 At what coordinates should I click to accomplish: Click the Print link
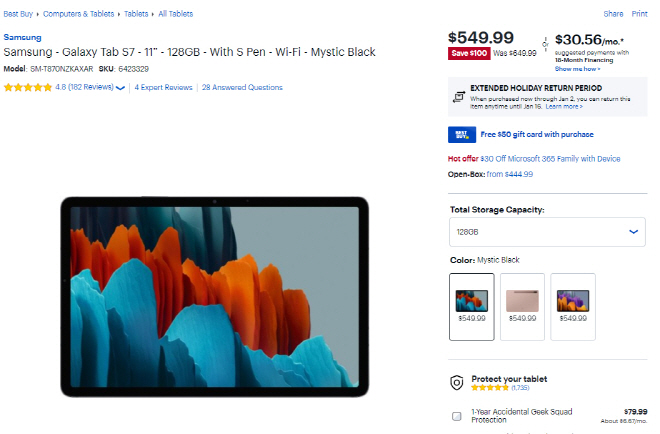tap(639, 14)
